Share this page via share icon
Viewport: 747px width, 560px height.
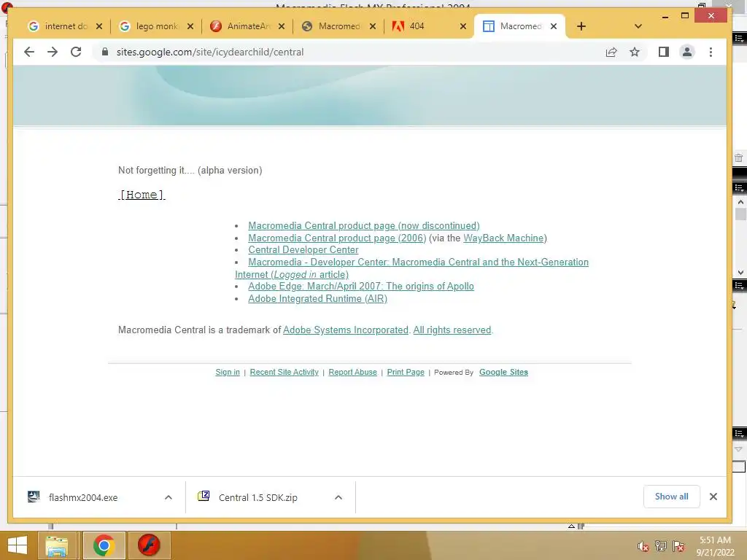click(x=611, y=52)
